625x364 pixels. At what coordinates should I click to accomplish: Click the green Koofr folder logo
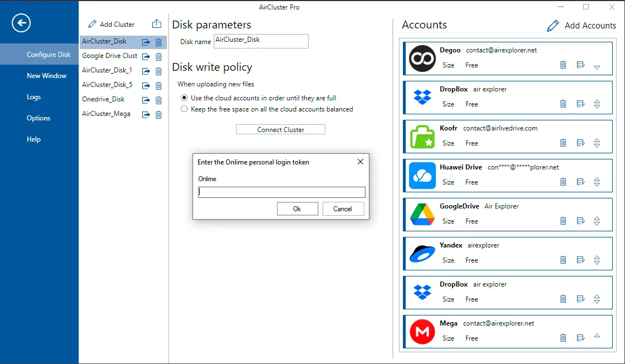tap(422, 137)
